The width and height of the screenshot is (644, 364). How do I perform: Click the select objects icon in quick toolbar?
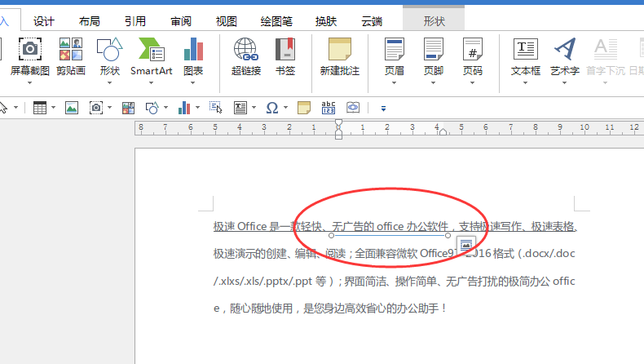click(216, 108)
